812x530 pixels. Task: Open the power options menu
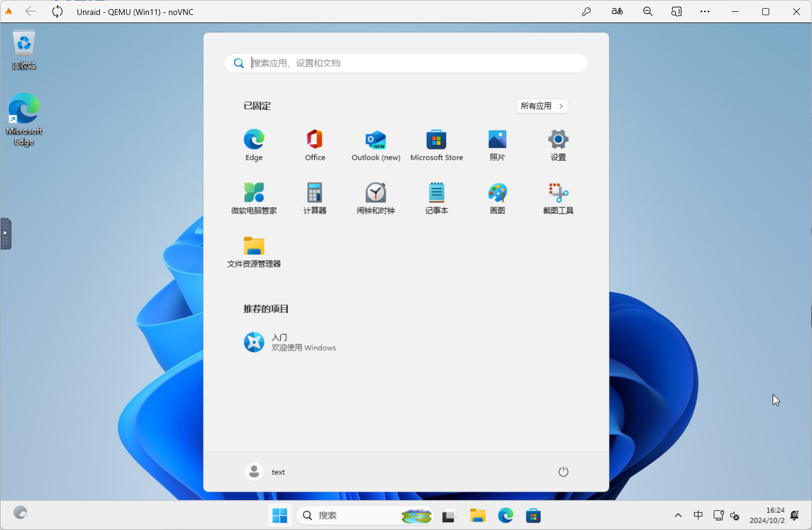[x=563, y=472]
